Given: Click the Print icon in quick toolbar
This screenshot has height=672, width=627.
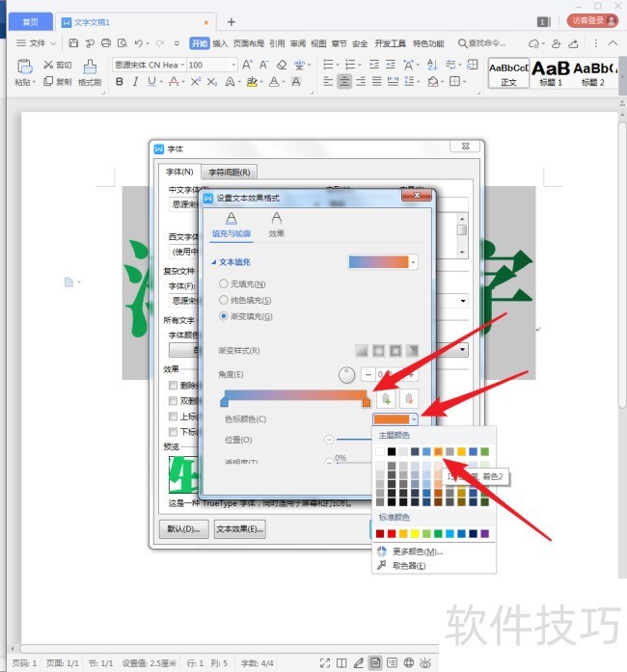Looking at the screenshot, I should coord(106,43).
